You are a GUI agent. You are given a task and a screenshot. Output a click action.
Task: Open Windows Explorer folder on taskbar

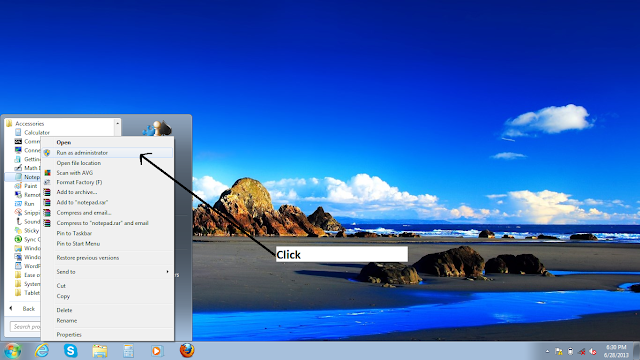tap(100, 351)
